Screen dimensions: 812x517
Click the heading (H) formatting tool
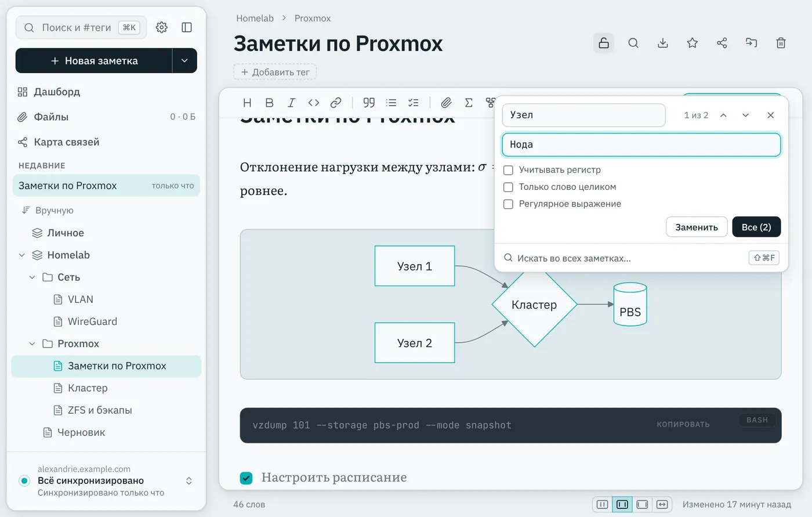pyautogui.click(x=247, y=103)
